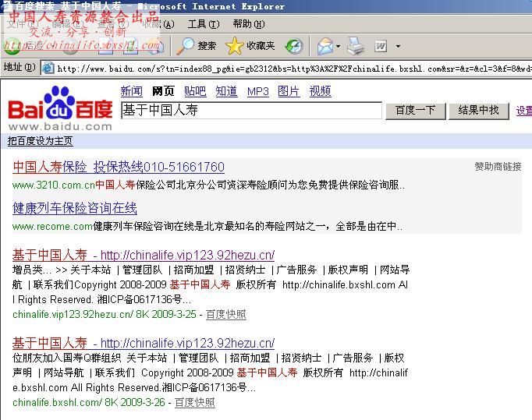This screenshot has width=532, height=420.
Task: Switch to the 图片 tab
Action: click(x=289, y=91)
